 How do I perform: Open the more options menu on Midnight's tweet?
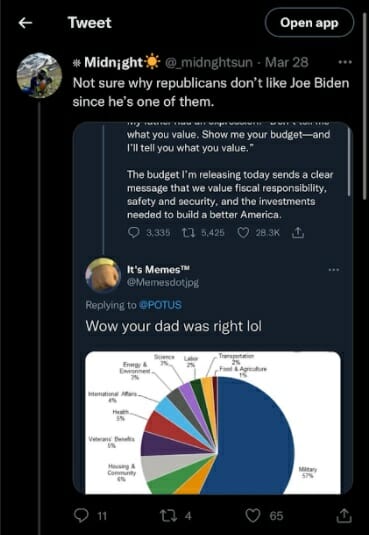(344, 62)
